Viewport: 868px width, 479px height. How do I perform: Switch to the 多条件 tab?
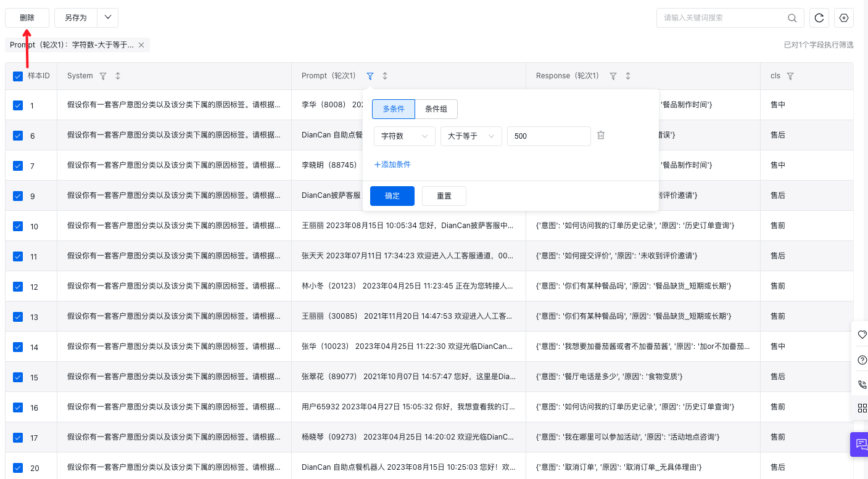pos(394,109)
